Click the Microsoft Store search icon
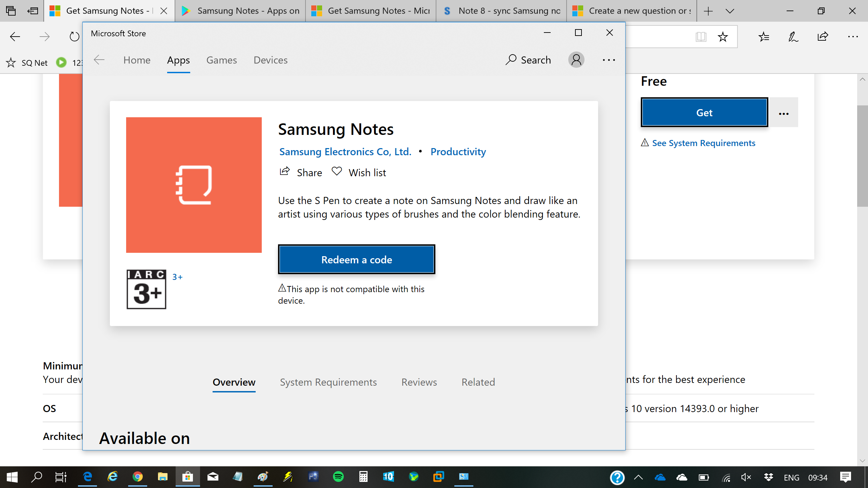868x488 pixels. point(512,60)
